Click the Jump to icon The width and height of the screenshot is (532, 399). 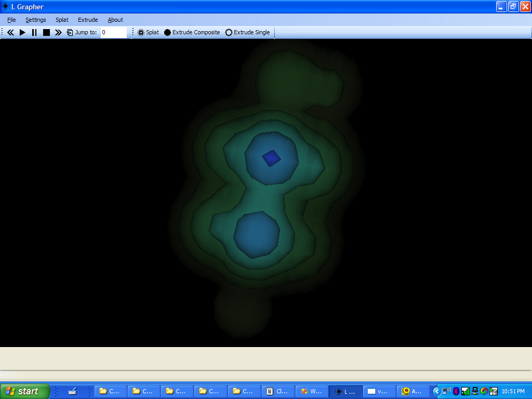point(70,32)
